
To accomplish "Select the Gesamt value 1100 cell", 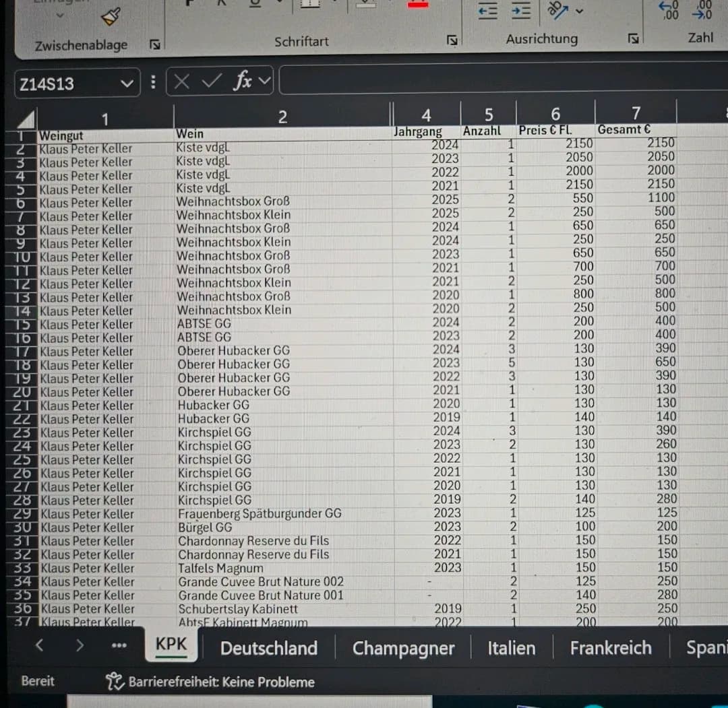I will 637,197.
